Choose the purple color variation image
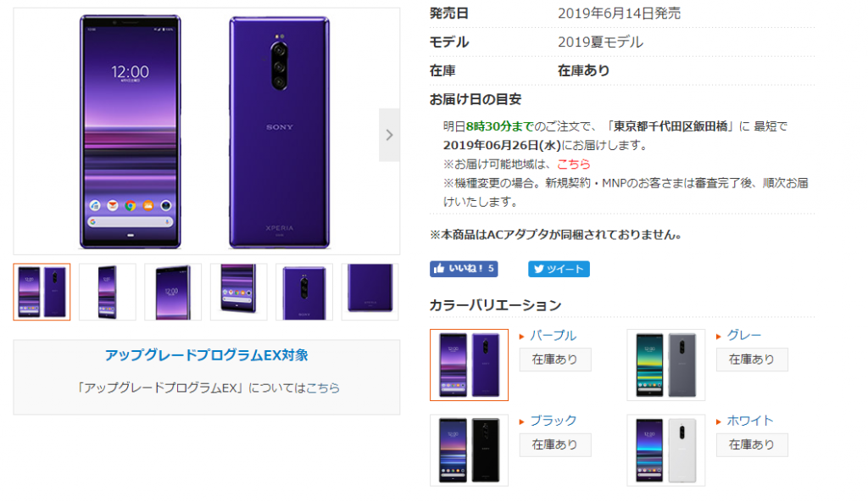868x502 pixels. (469, 365)
